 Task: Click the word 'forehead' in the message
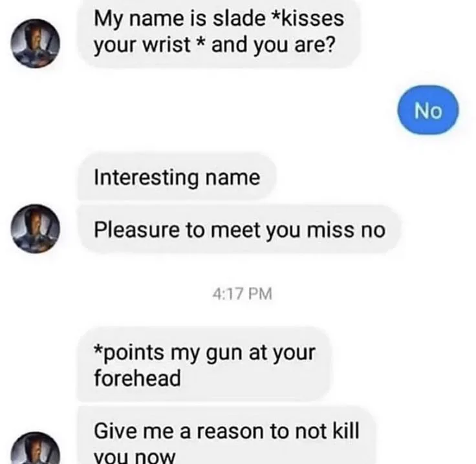[138, 378]
